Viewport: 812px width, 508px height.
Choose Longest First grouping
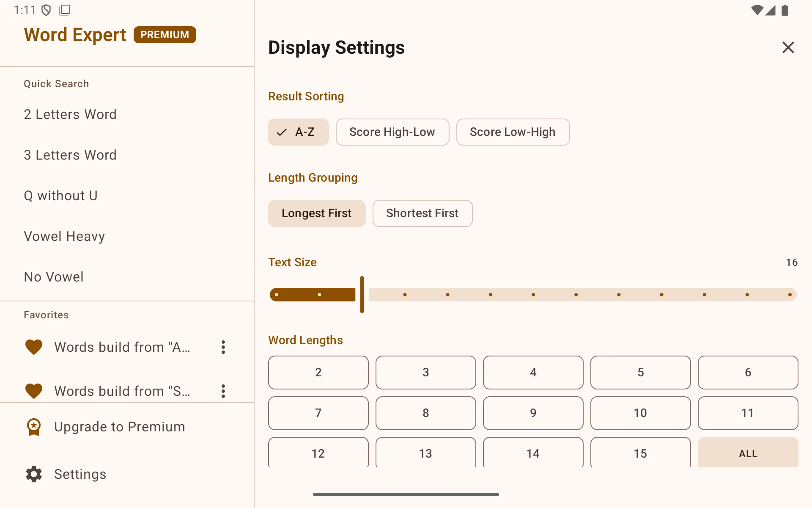pos(317,213)
